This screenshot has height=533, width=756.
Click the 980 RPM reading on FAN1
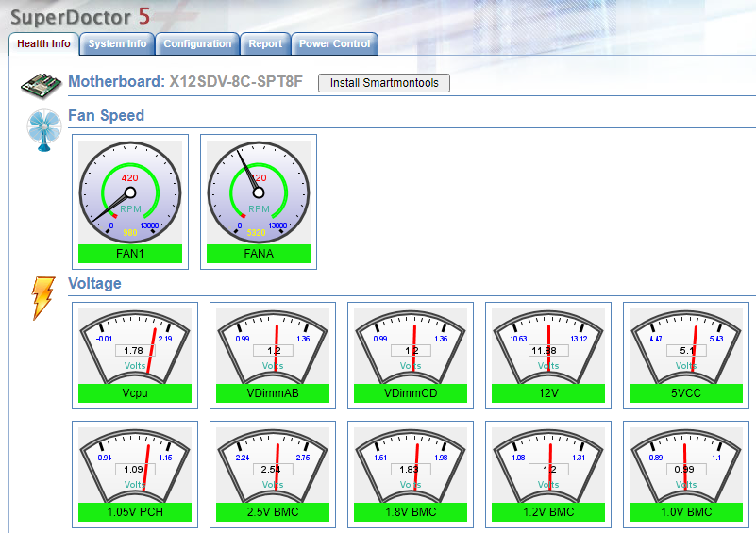[130, 233]
